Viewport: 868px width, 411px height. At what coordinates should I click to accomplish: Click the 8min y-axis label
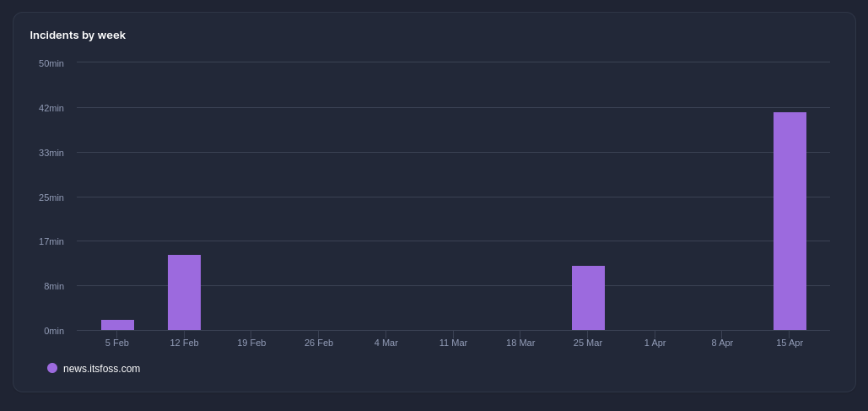[x=54, y=286]
